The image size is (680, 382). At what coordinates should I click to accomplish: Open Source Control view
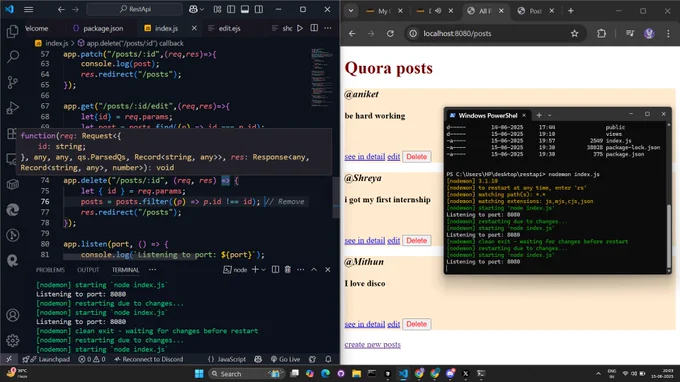click(13, 82)
